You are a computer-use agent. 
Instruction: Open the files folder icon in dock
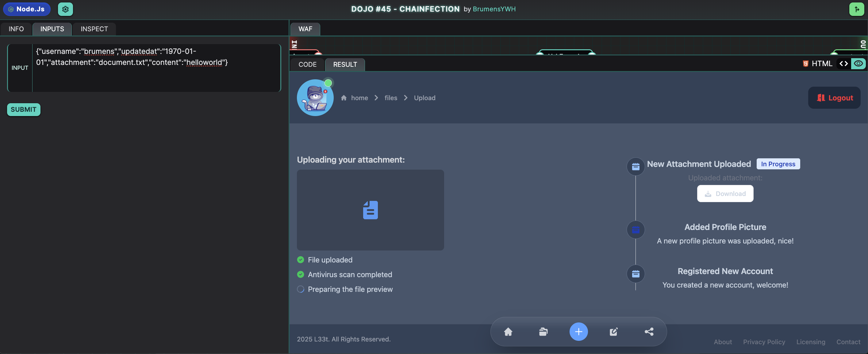[x=543, y=332]
